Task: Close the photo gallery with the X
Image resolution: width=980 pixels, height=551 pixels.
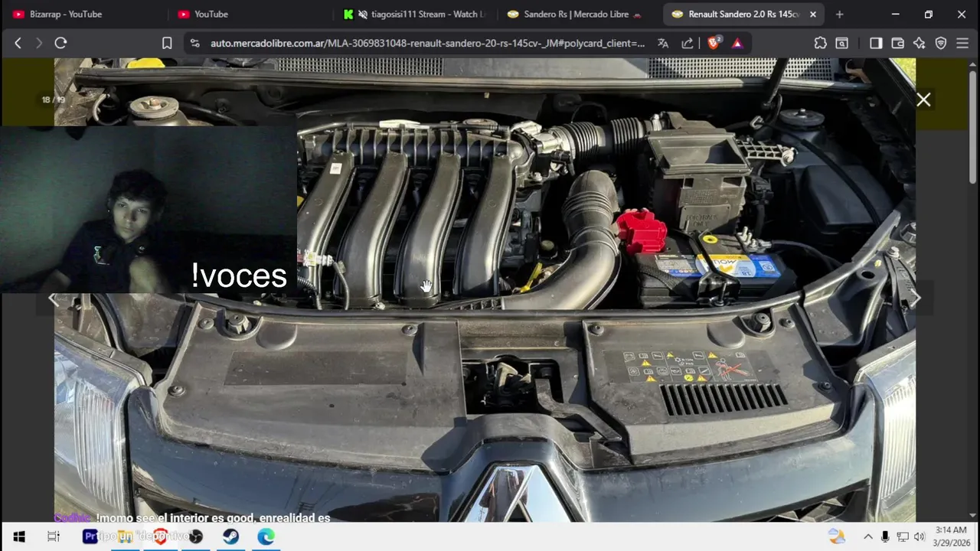Action: 923,100
